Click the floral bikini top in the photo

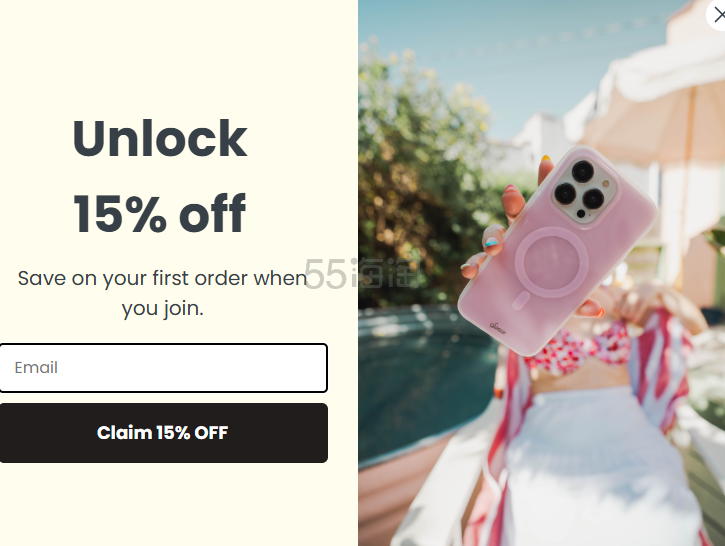click(x=578, y=347)
